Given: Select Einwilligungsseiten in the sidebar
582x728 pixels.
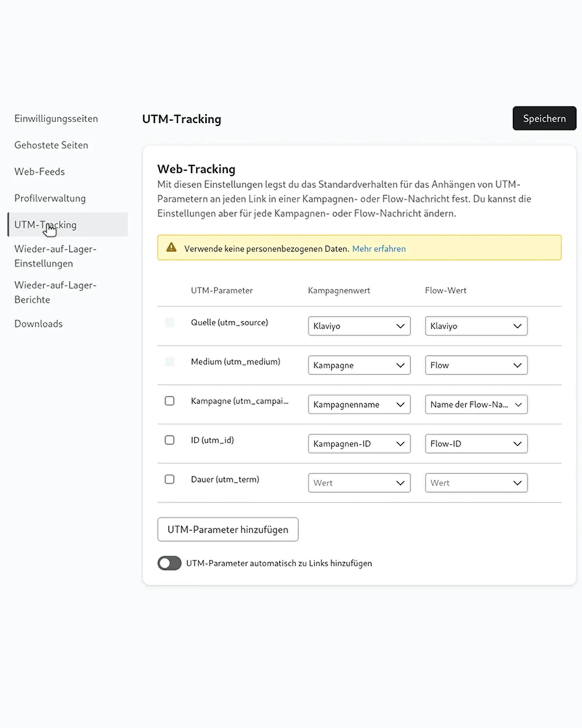Looking at the screenshot, I should click(x=56, y=118).
